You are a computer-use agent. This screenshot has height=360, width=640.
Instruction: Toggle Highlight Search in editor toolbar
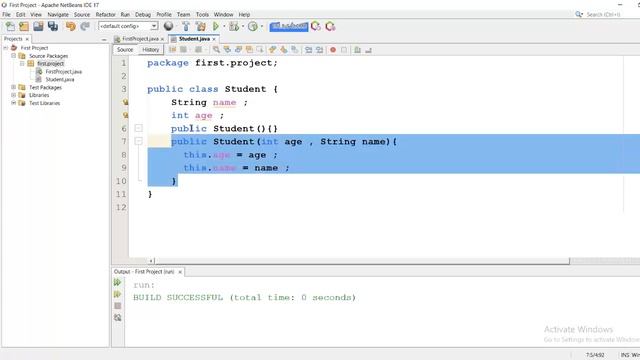coord(249,50)
